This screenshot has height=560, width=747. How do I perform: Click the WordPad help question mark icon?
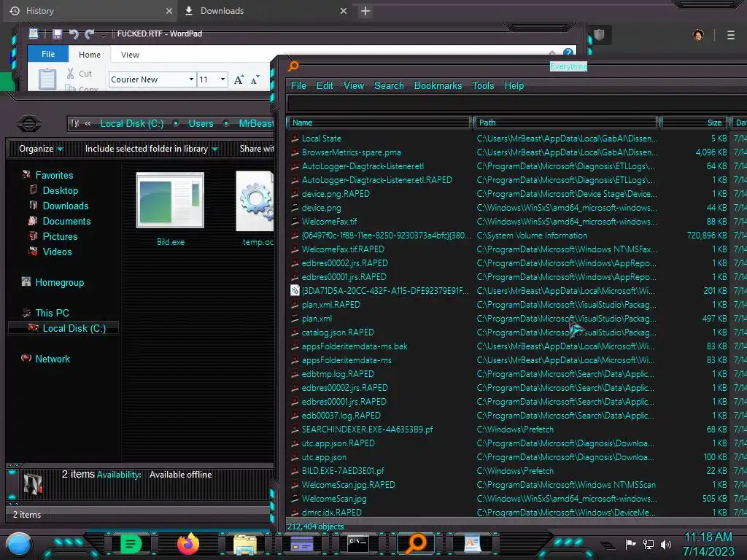[568, 52]
